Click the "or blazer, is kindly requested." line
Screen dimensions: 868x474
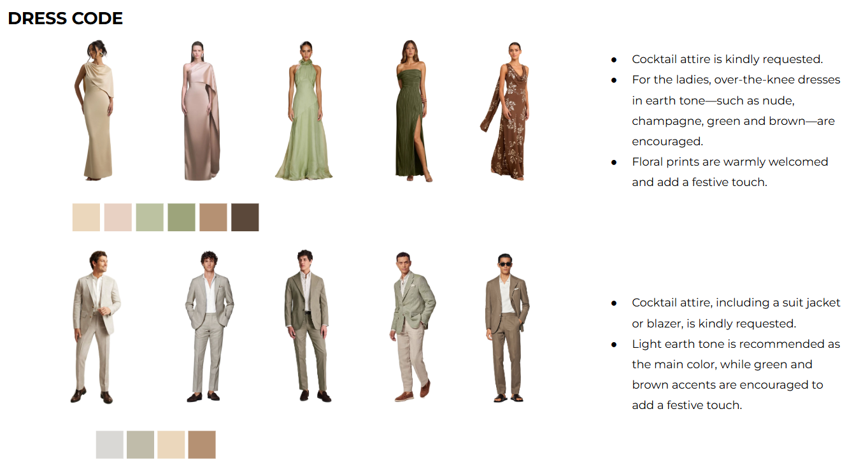point(714,324)
